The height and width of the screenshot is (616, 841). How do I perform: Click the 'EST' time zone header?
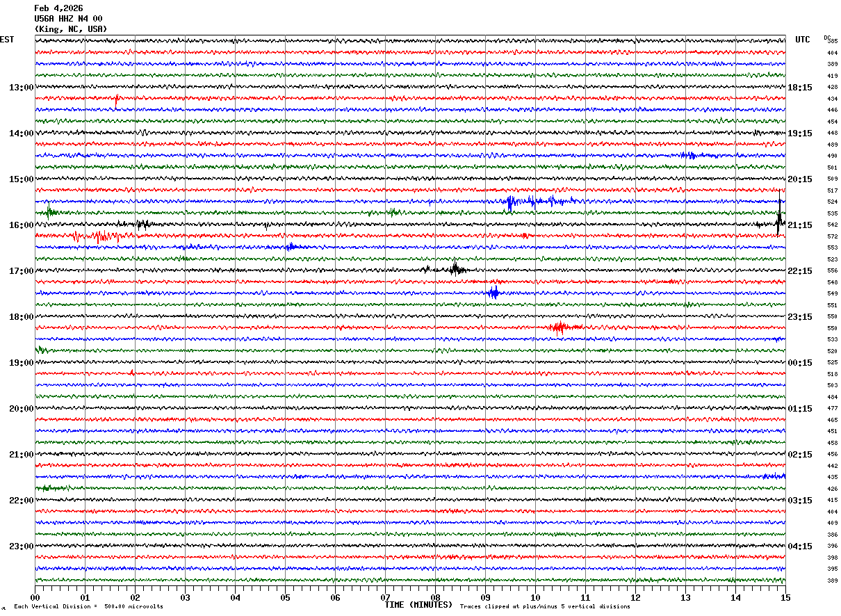click(x=7, y=40)
